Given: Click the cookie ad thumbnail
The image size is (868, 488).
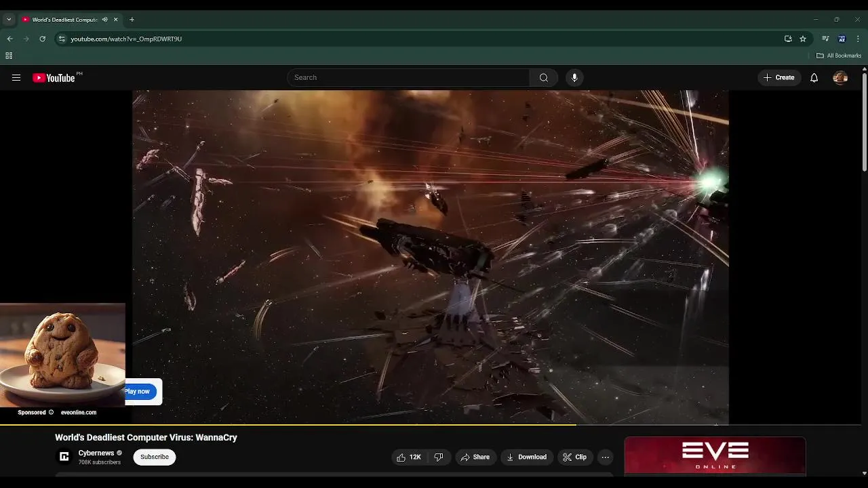Looking at the screenshot, I should (x=62, y=354).
